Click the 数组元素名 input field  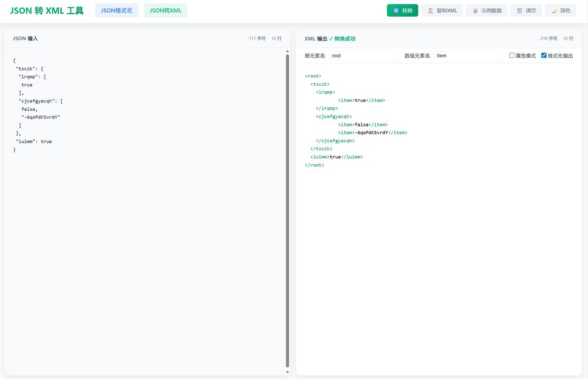(x=468, y=56)
